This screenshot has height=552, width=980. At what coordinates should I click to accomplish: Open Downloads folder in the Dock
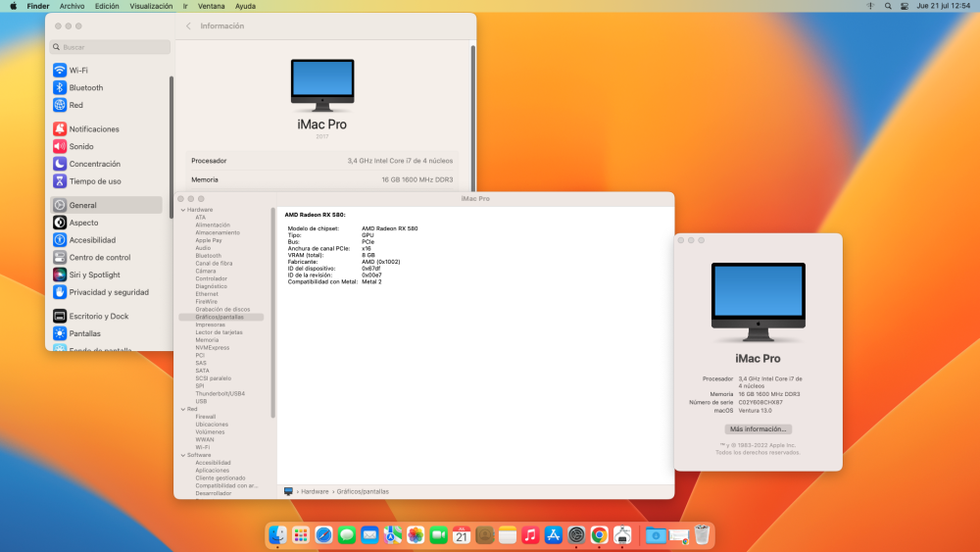click(656, 535)
